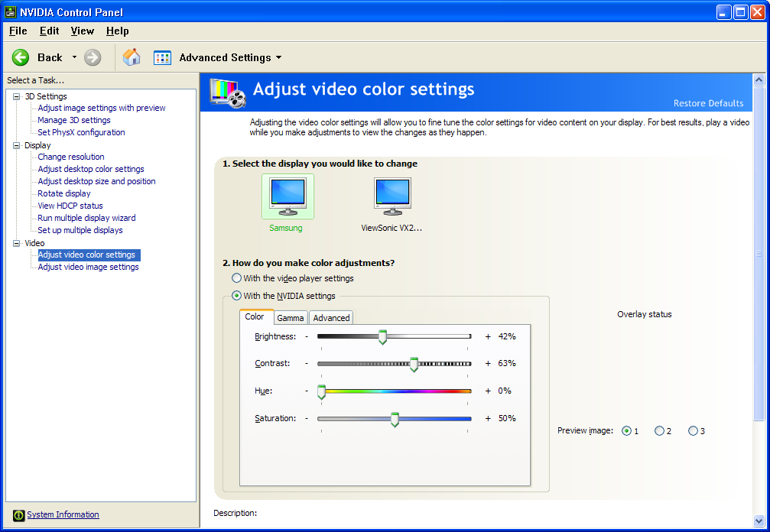Click the Advanced Settings grid icon
Viewport: 770px width, 532px height.
(x=163, y=58)
